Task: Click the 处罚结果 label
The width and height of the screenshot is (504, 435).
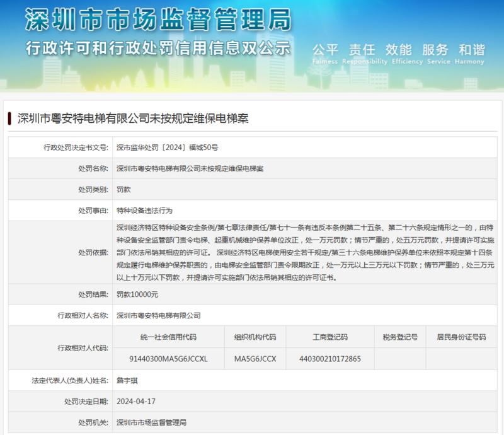Action: (x=93, y=294)
